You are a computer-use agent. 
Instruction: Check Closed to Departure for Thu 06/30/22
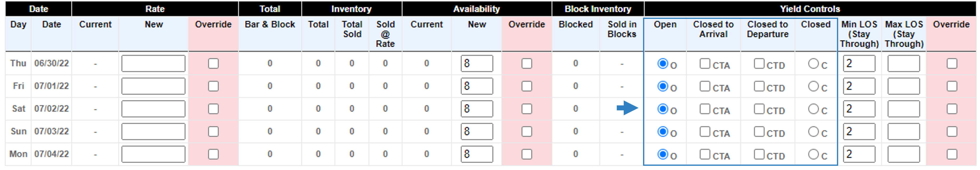pos(759,63)
